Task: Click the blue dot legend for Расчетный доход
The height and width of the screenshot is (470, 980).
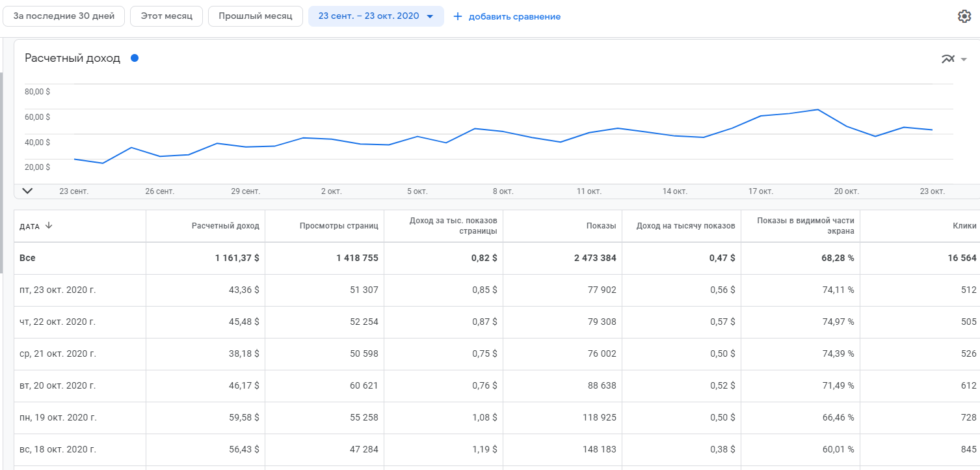Action: coord(135,58)
